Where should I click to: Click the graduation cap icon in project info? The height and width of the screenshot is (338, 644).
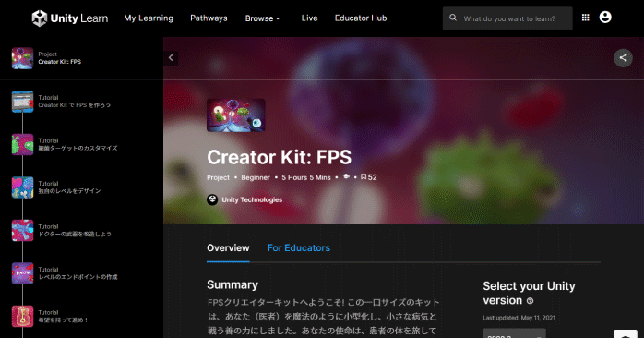tap(346, 176)
